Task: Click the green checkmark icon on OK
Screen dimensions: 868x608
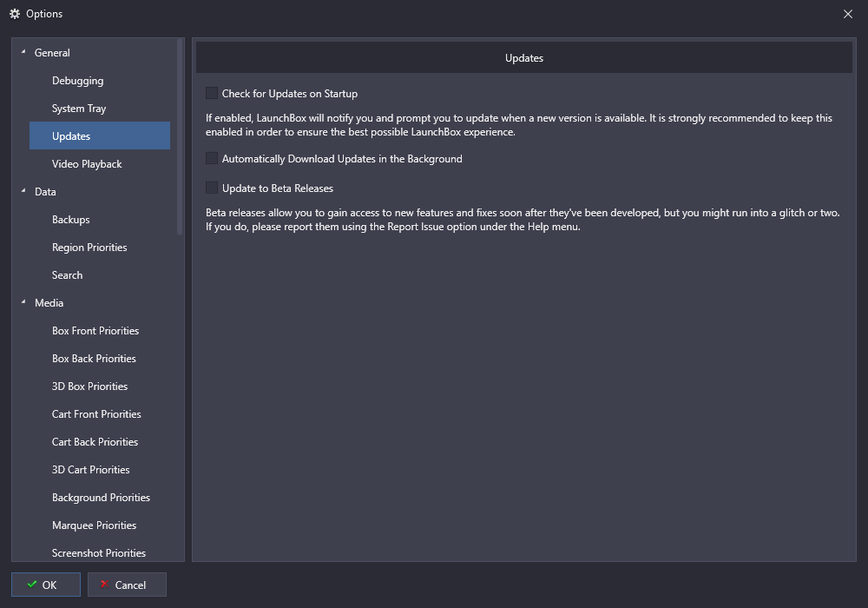Action: coord(32,585)
